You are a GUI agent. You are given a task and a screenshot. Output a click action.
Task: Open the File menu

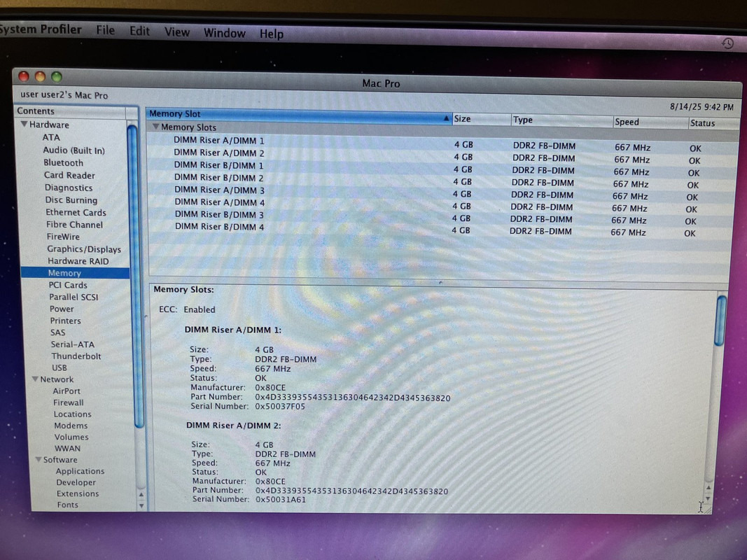click(105, 31)
